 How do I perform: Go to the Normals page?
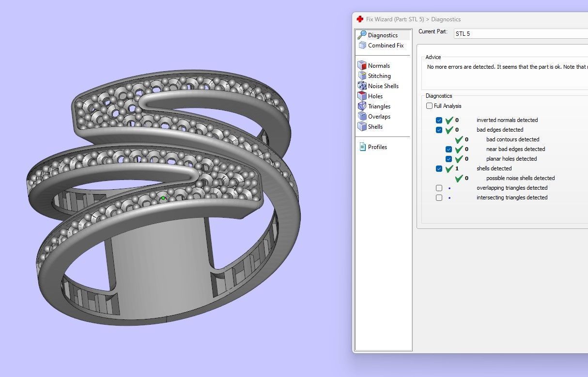coord(379,65)
